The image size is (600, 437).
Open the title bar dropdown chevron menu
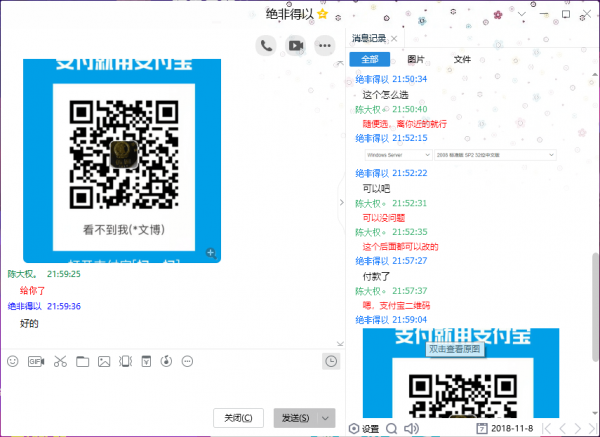(522, 14)
